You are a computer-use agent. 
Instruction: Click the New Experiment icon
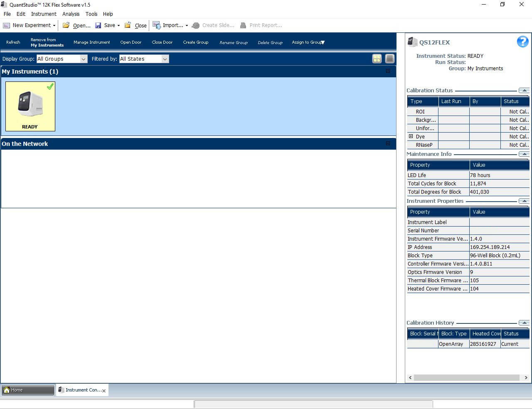pos(6,25)
